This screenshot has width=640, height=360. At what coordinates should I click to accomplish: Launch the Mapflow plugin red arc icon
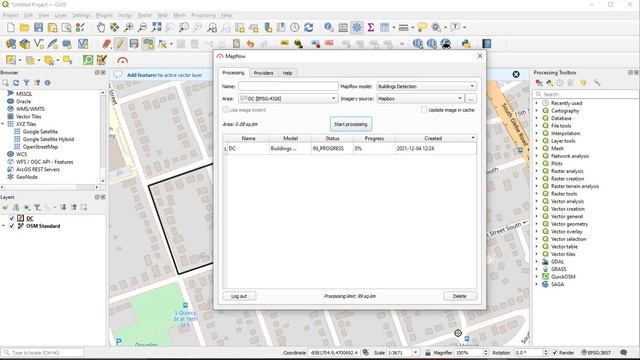coord(122,60)
